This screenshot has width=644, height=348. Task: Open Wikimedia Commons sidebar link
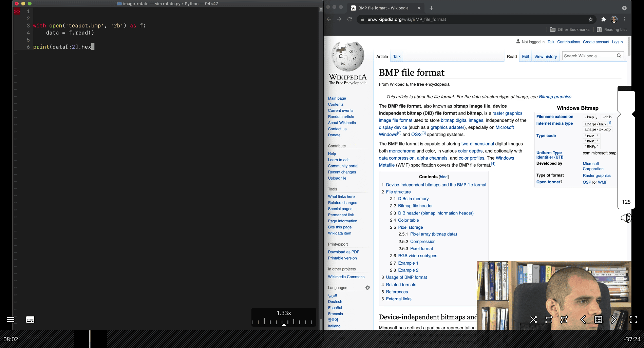346,277
